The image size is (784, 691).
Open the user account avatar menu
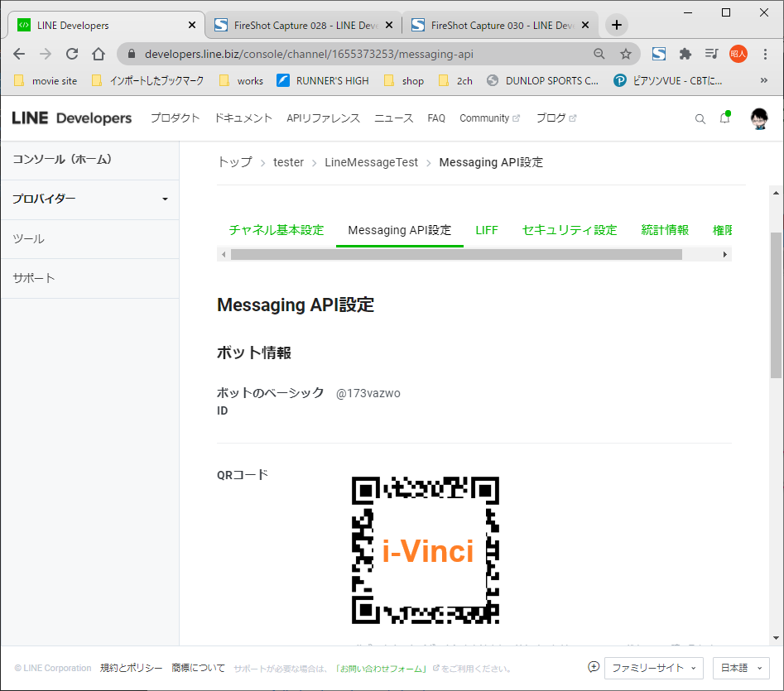[x=759, y=118]
